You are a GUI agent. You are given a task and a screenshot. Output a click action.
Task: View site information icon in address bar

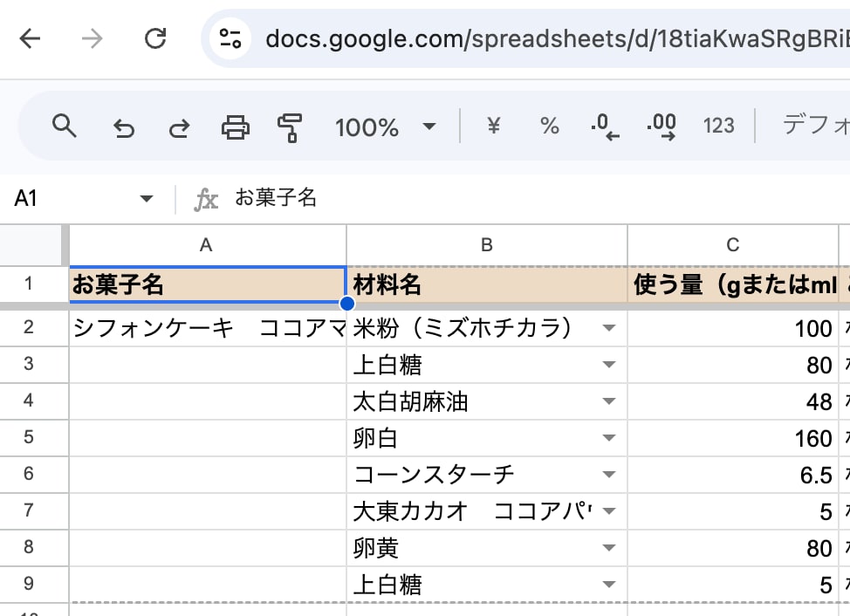(x=230, y=38)
